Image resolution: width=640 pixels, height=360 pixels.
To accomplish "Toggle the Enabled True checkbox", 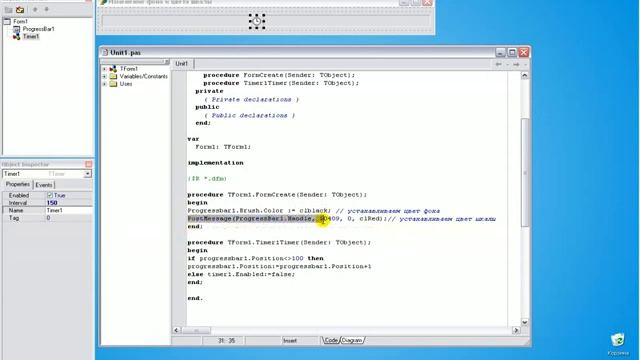I will click(x=50, y=196).
